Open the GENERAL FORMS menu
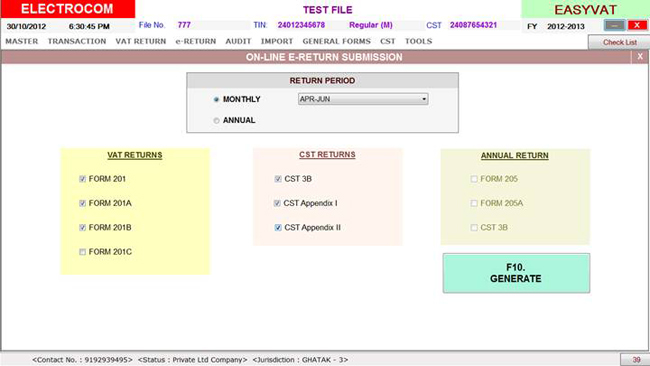This screenshot has height=366, width=650. tap(336, 41)
